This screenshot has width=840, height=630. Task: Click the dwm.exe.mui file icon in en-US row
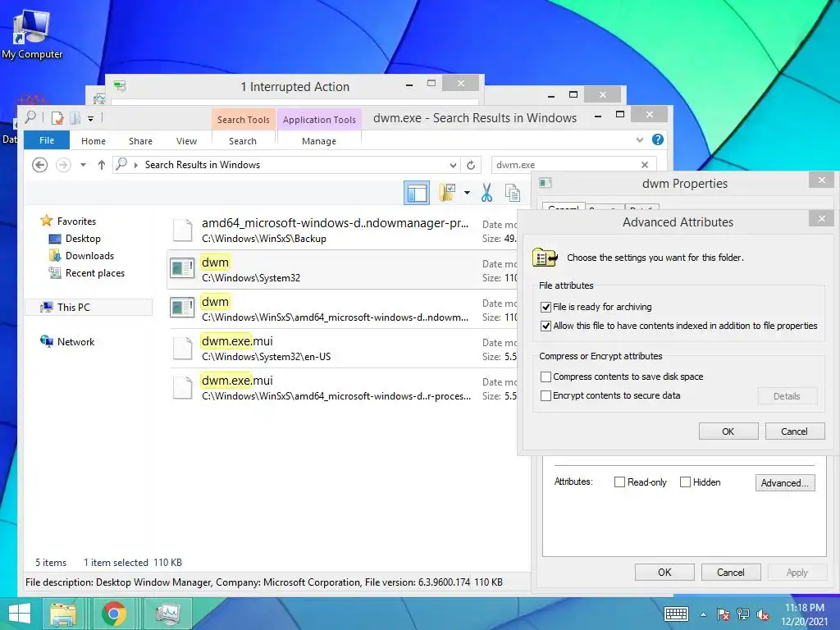click(182, 348)
